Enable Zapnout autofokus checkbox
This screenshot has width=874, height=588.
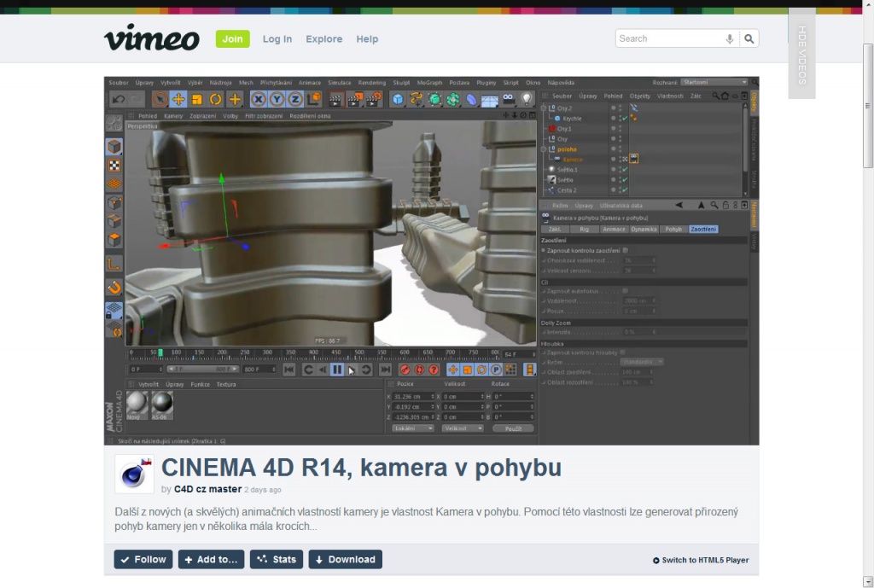point(626,291)
